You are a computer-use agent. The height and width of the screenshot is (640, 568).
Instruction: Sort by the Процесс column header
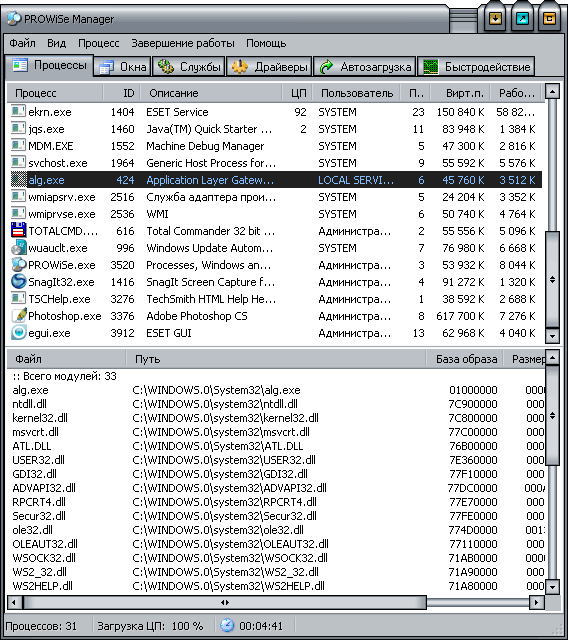[55, 93]
